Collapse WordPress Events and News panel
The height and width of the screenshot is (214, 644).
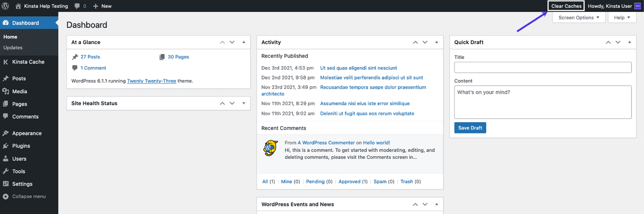(x=437, y=204)
